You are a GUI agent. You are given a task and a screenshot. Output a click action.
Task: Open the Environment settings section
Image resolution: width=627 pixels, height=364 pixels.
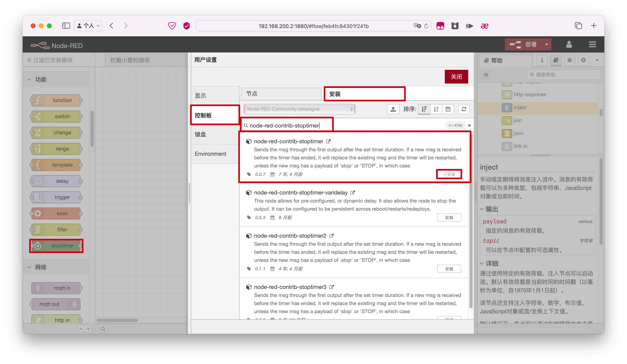(x=215, y=154)
